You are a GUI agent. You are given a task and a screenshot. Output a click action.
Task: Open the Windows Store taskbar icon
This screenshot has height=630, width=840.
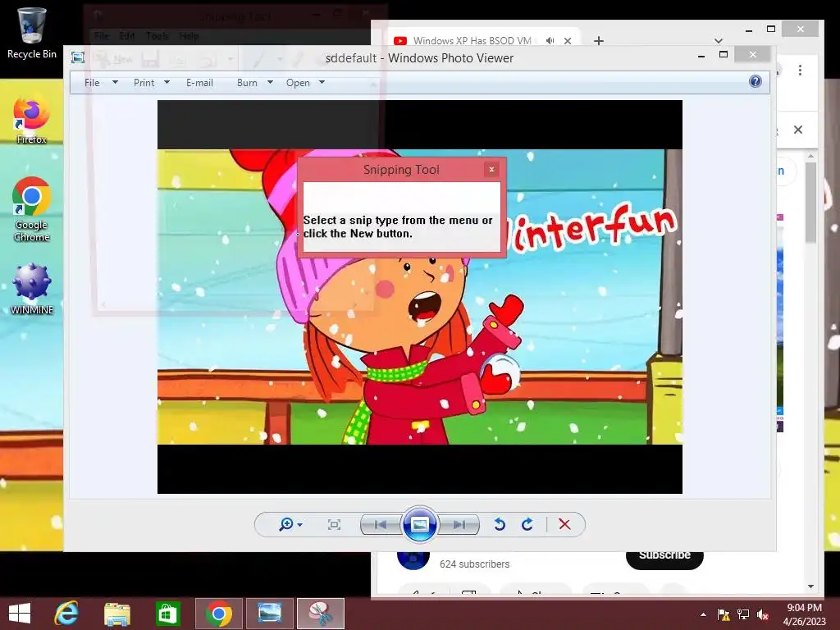point(167,614)
